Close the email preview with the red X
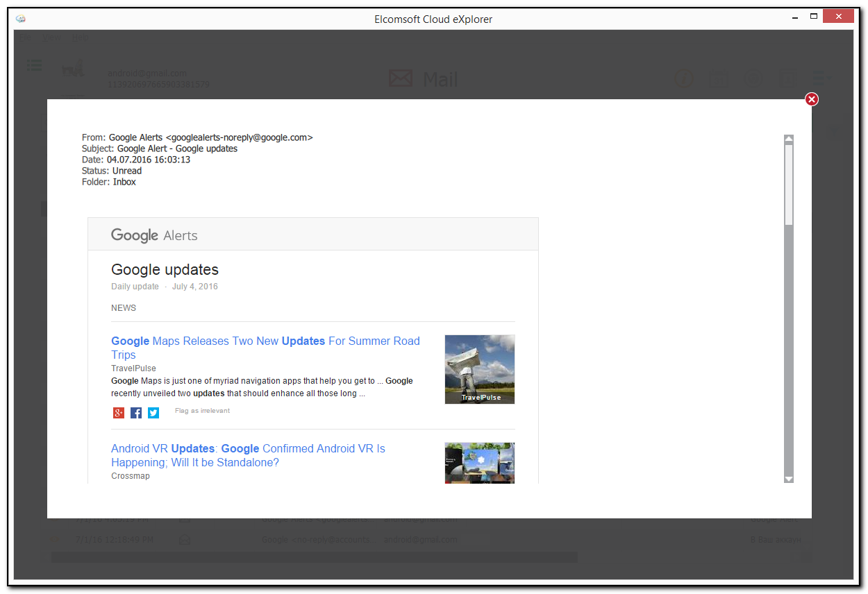 click(x=812, y=99)
